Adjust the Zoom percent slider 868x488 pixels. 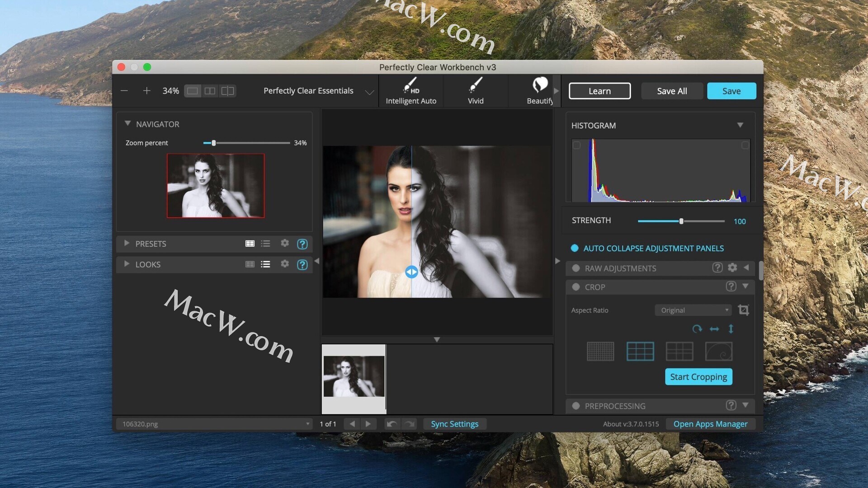[x=246, y=143]
